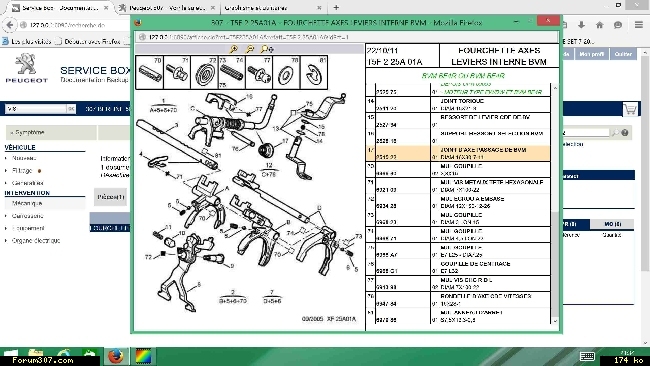This screenshot has height=366, width=650.
Task: Open the Mécanique intervention item
Action: click(27, 204)
